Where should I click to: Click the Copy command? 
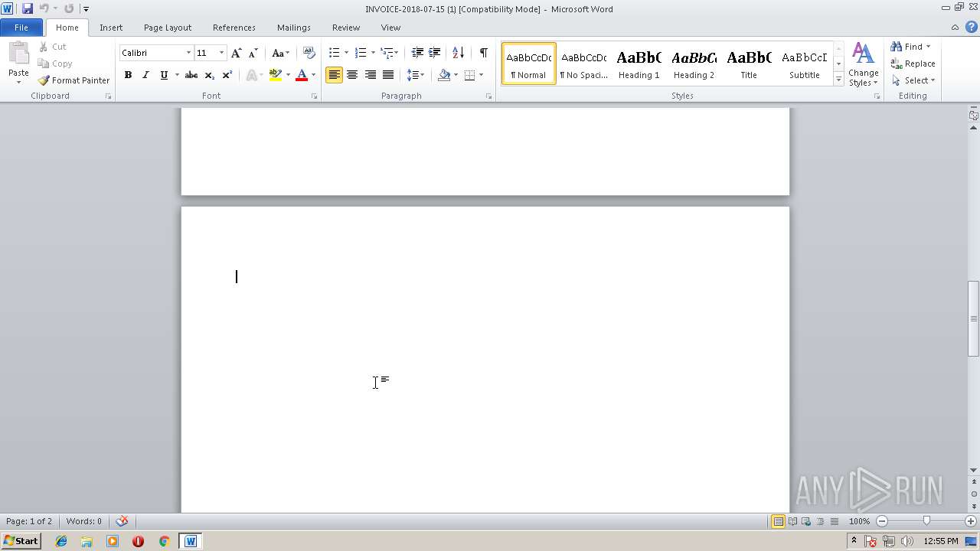(55, 64)
